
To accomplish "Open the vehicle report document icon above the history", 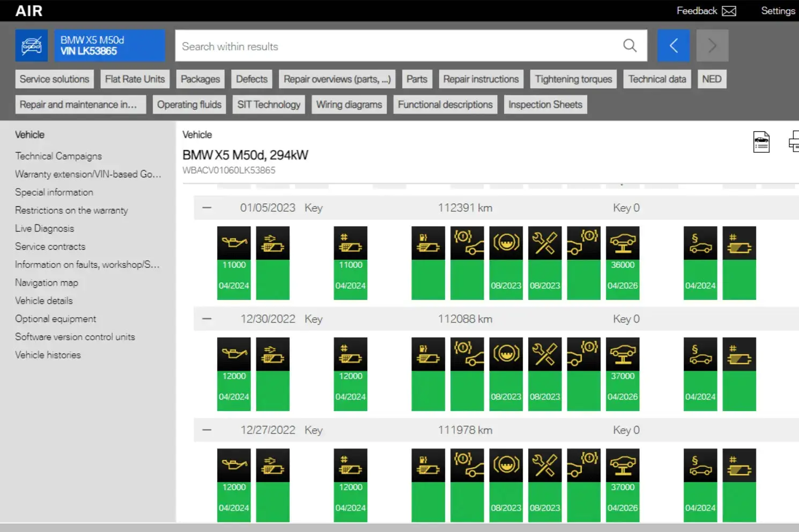I will (x=761, y=141).
